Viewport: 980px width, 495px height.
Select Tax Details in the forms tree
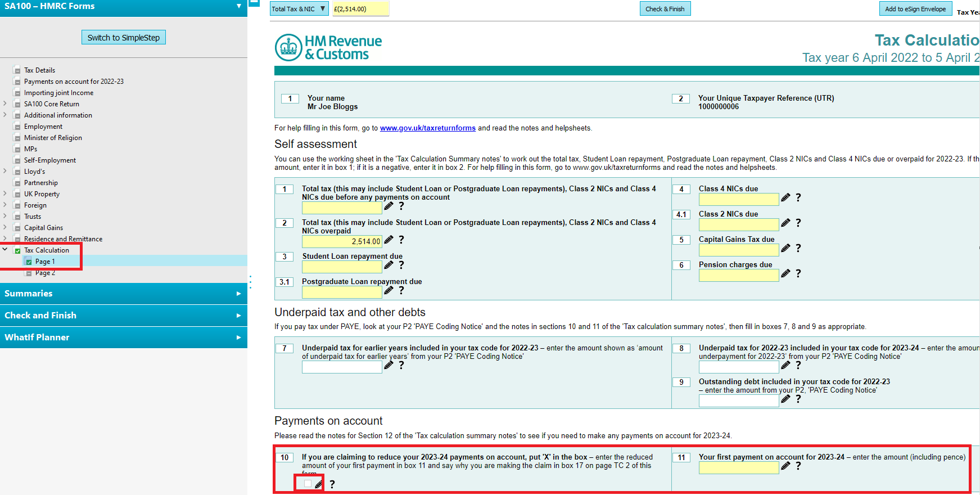pos(39,70)
